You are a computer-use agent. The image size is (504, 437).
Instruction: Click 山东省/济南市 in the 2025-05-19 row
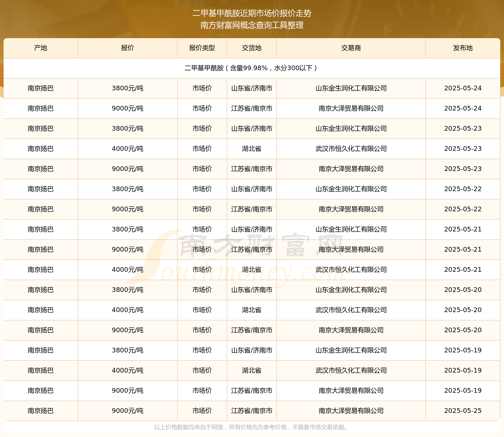point(252,350)
